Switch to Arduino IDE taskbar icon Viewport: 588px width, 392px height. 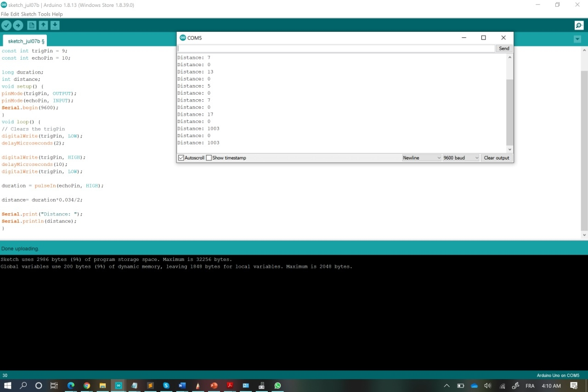119,386
